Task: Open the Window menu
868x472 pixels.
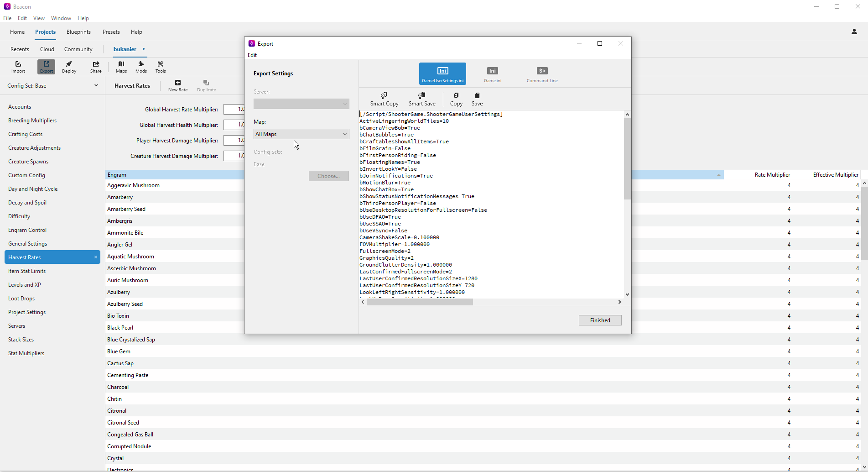Action: [x=61, y=18]
